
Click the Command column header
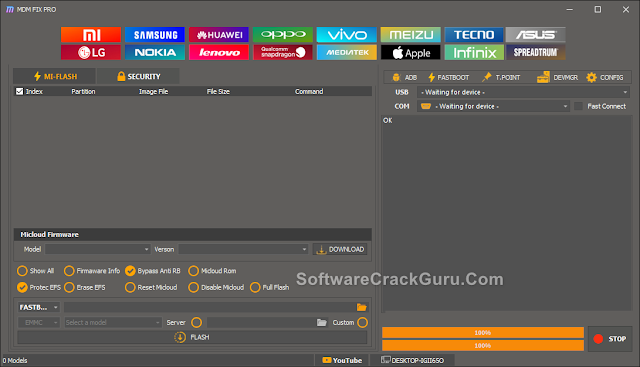[309, 91]
